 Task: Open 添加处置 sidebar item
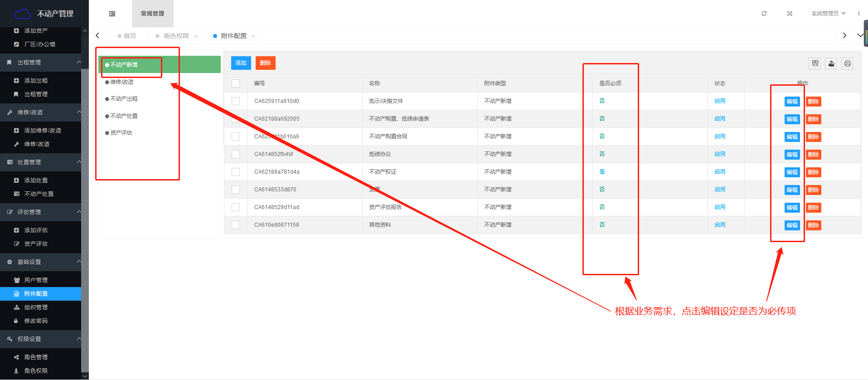point(40,180)
